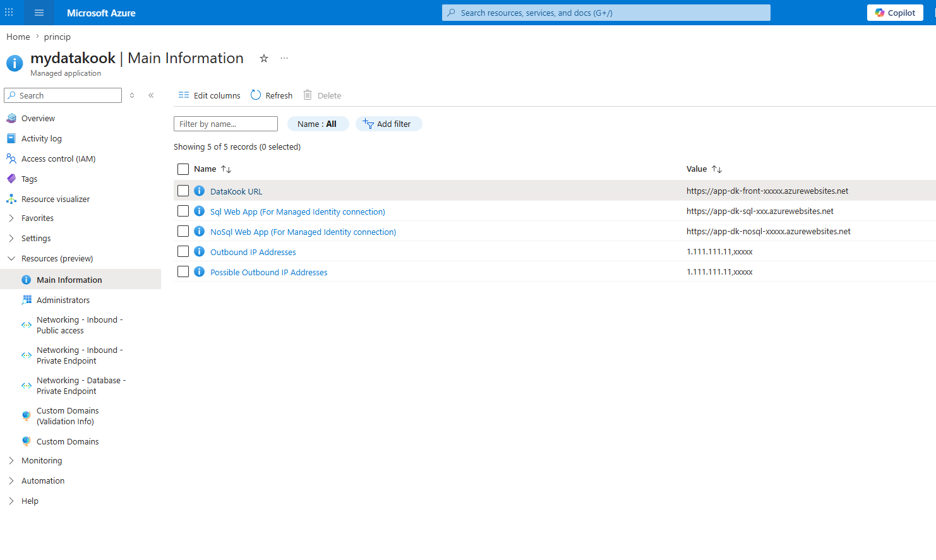Sort by the Value column
The image size is (936, 560).
click(704, 169)
